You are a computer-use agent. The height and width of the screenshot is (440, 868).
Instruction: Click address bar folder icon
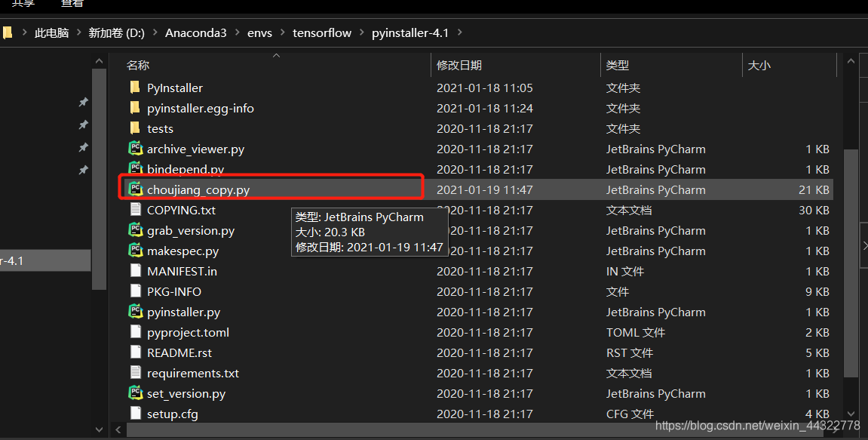point(7,32)
